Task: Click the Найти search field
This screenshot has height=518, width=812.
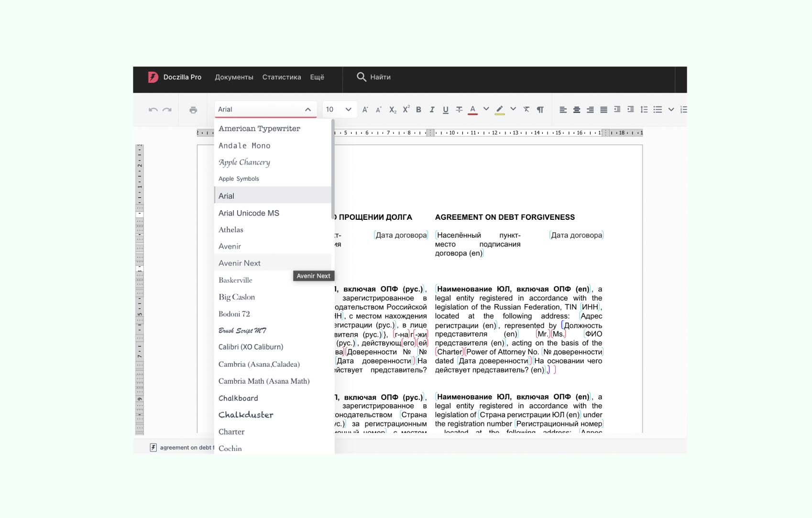Action: [380, 77]
